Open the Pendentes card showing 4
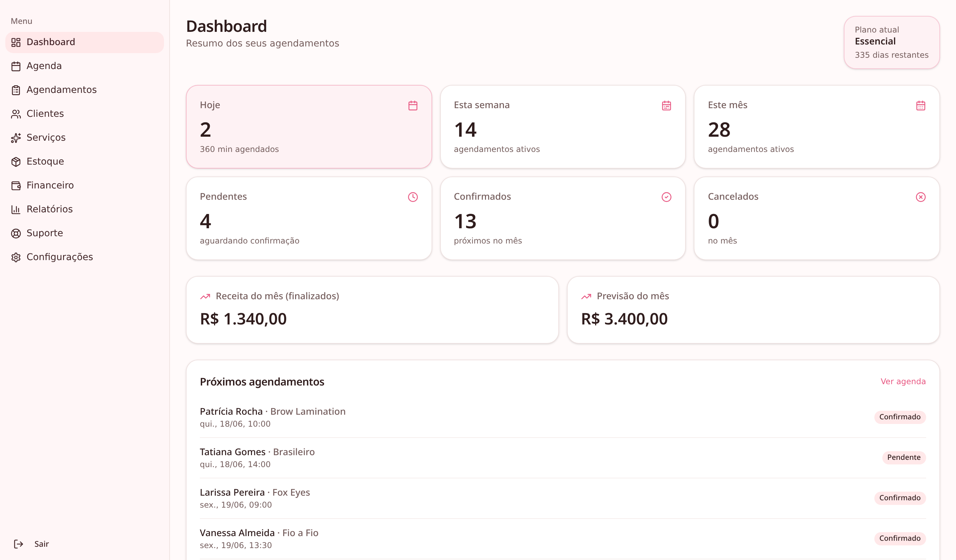956x560 pixels. click(x=309, y=218)
